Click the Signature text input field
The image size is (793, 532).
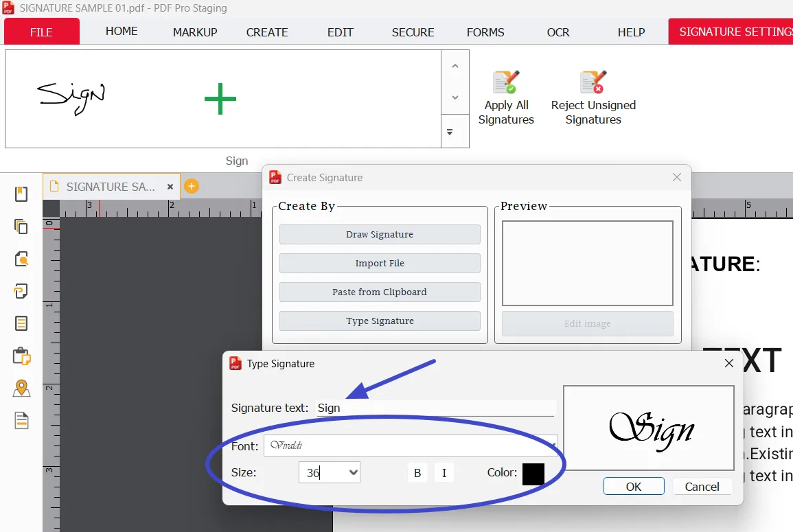[435, 408]
